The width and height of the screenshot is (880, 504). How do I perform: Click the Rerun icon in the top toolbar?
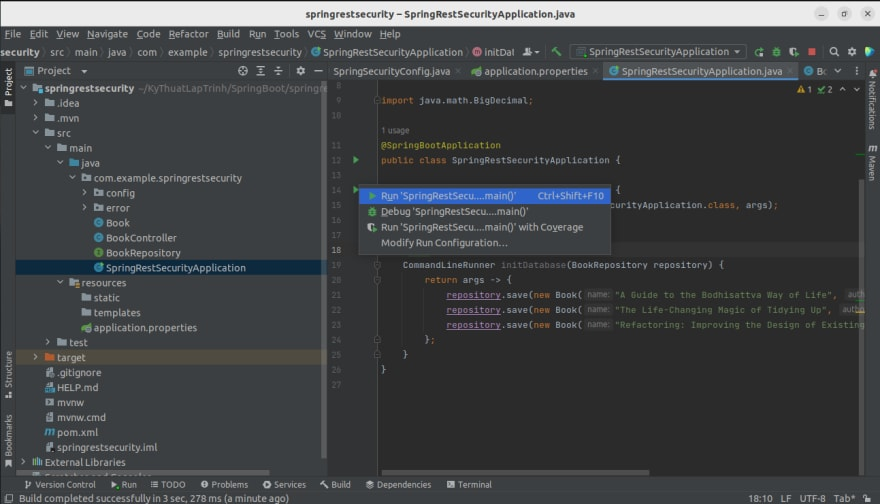[759, 52]
